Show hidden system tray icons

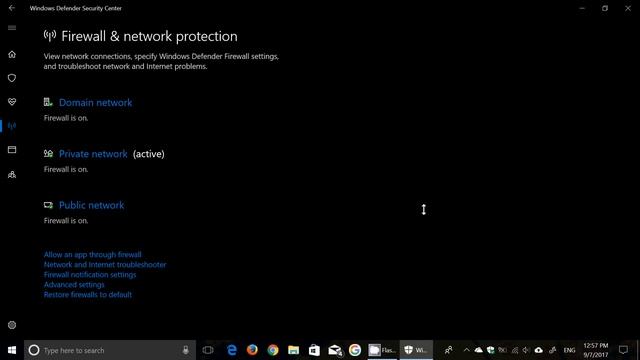pos(467,350)
